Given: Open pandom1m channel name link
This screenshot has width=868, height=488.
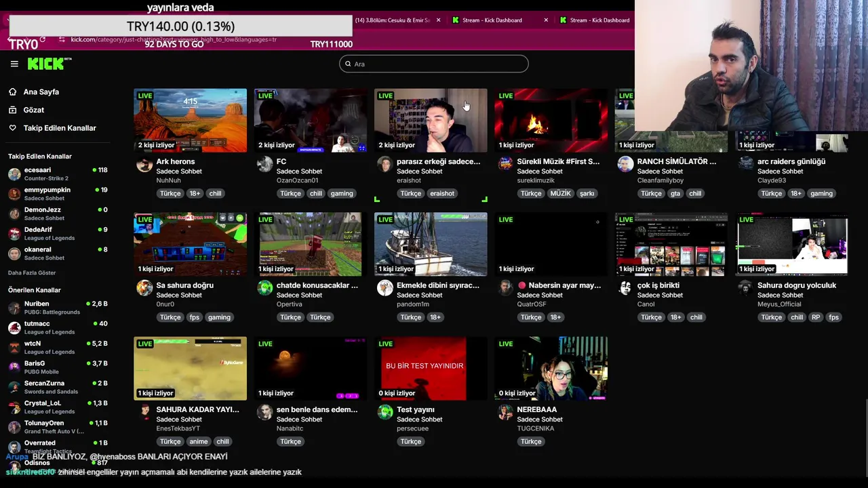Looking at the screenshot, I should pyautogui.click(x=413, y=304).
